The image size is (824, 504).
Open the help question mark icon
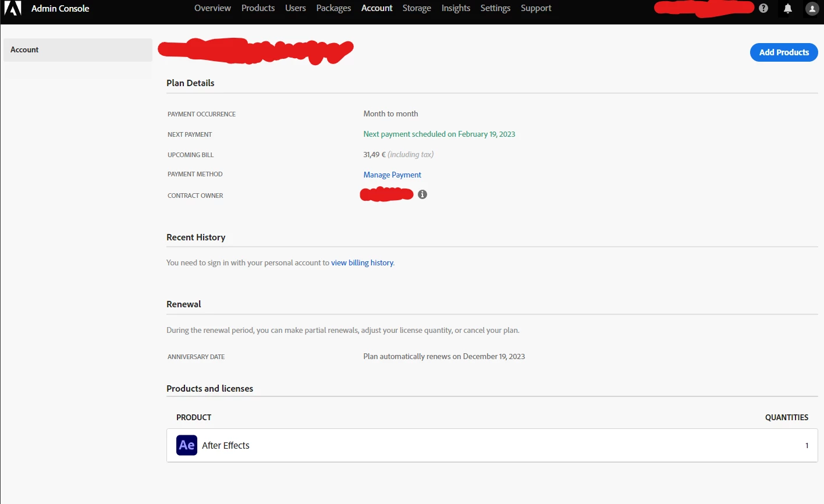click(763, 8)
